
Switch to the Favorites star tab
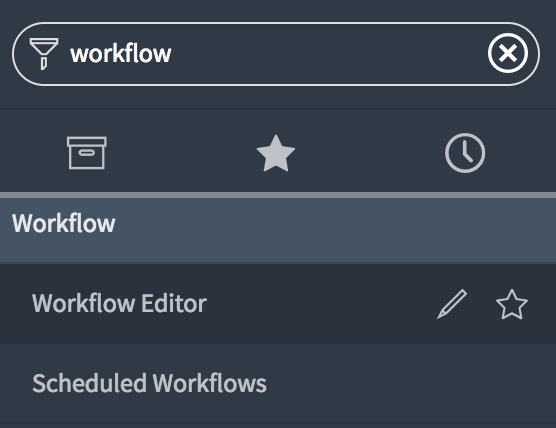click(276, 153)
